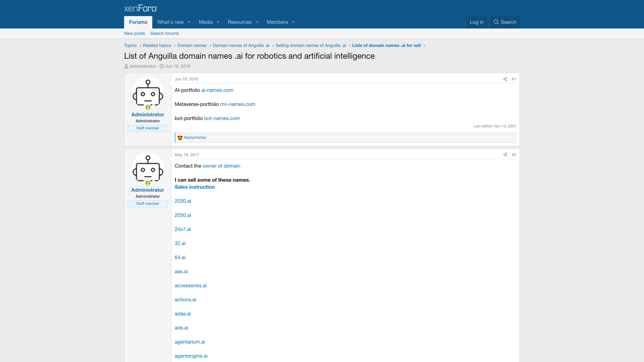
Task: Open New posts from the sub-navigation
Action: [134, 33]
